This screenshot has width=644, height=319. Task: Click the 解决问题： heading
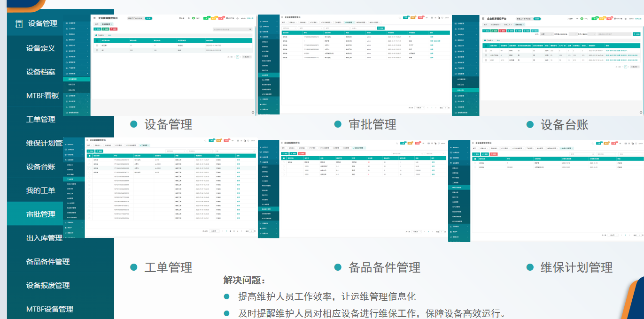(x=244, y=281)
